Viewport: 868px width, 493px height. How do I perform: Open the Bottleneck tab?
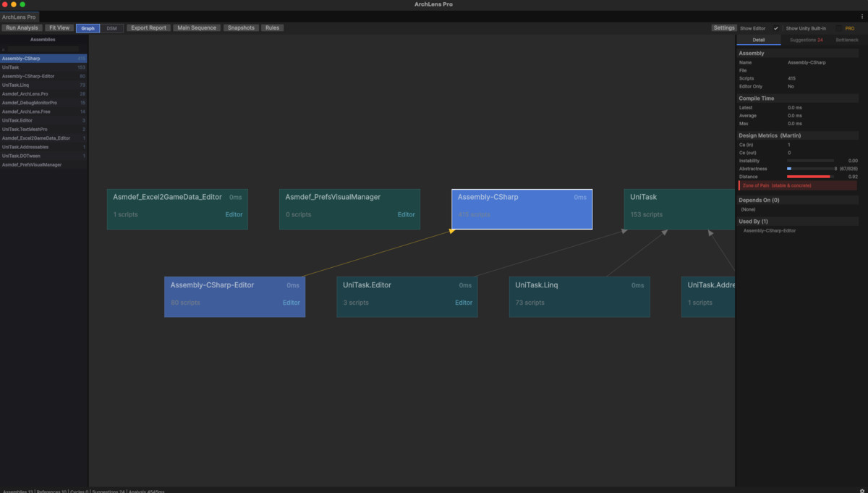847,40
